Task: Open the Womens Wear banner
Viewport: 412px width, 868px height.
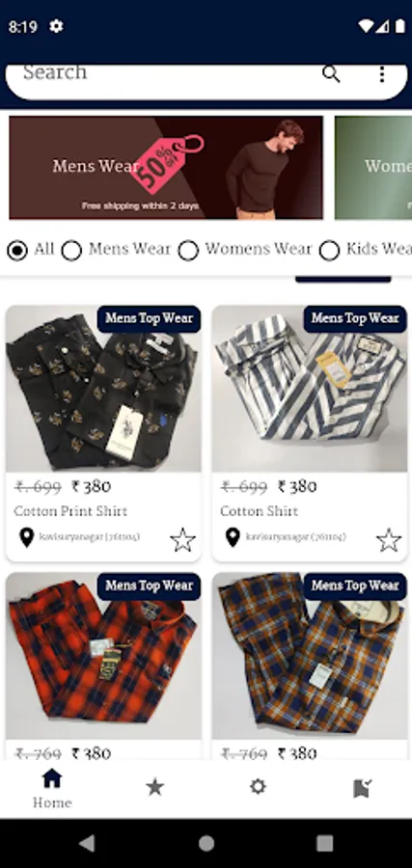Action: [x=373, y=168]
